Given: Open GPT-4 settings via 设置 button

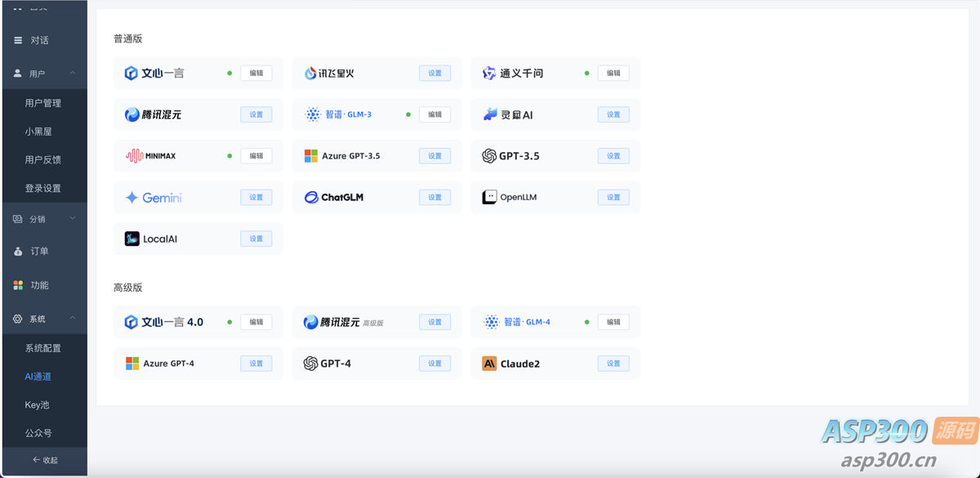Looking at the screenshot, I should [x=434, y=363].
